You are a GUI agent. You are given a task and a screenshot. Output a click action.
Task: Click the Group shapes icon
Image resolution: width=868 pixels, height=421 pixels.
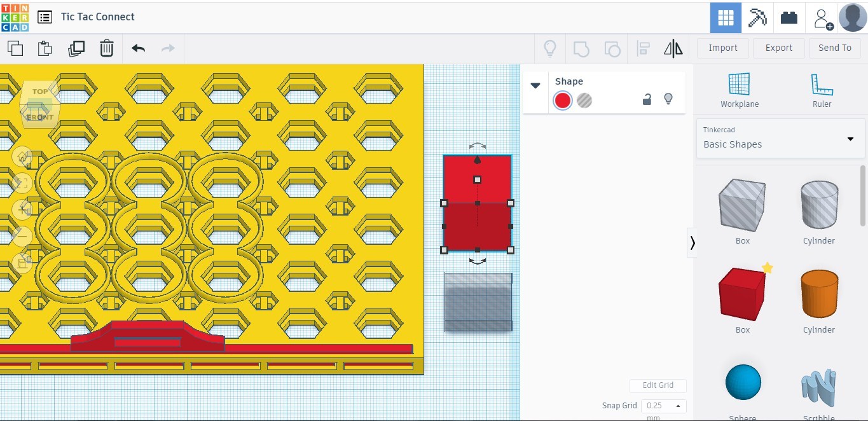click(x=581, y=48)
